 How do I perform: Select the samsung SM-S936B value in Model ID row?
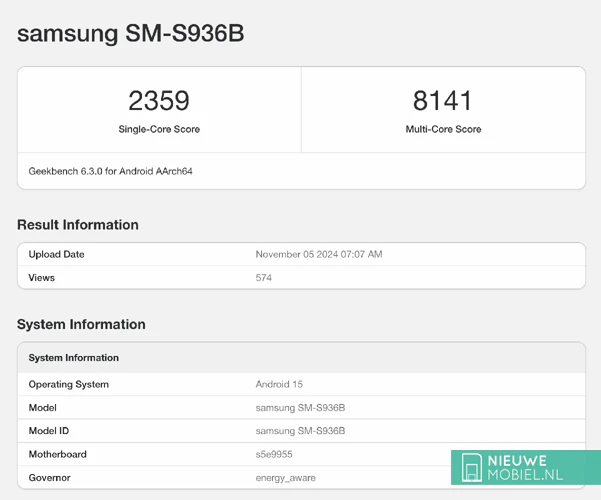click(300, 431)
